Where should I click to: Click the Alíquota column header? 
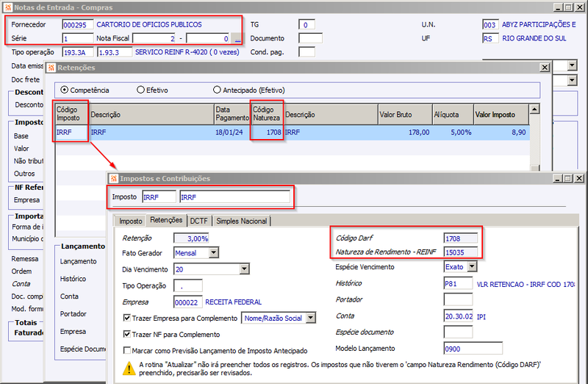click(x=453, y=115)
